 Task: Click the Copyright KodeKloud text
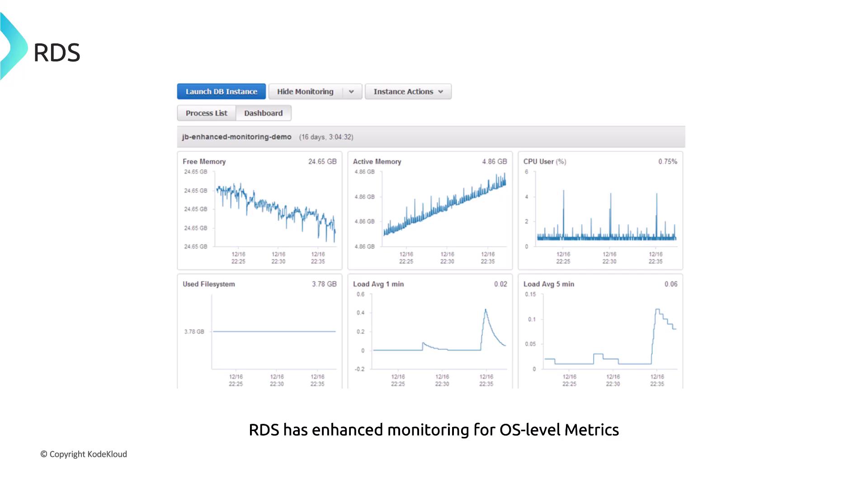(84, 454)
